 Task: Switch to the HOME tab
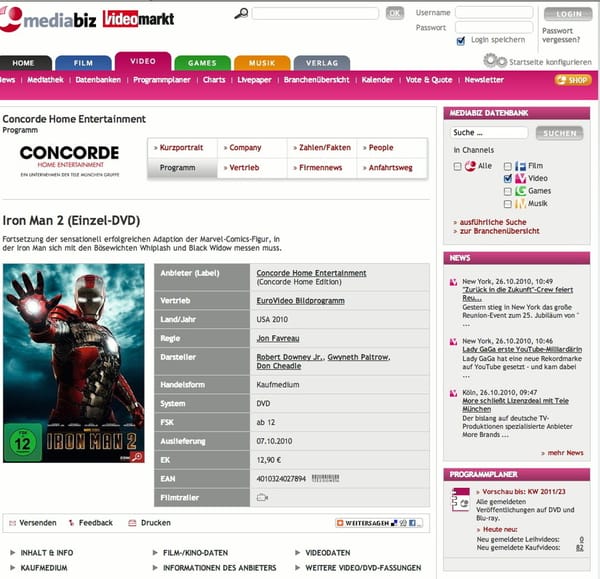coord(25,63)
